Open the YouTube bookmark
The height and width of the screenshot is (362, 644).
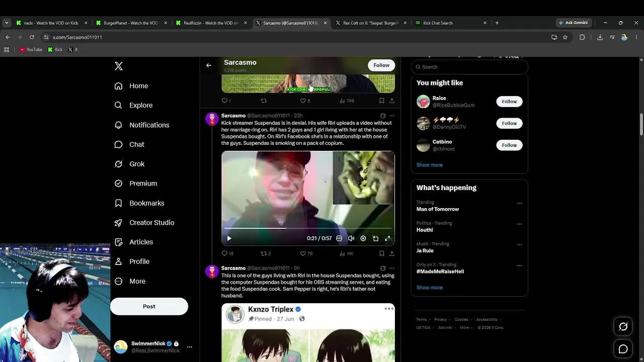31,49
